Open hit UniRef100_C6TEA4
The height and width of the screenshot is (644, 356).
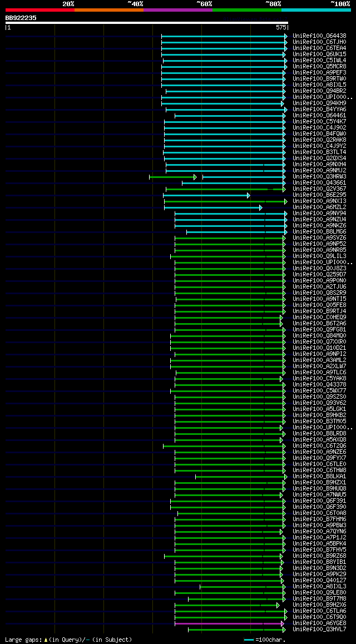[x=319, y=48]
